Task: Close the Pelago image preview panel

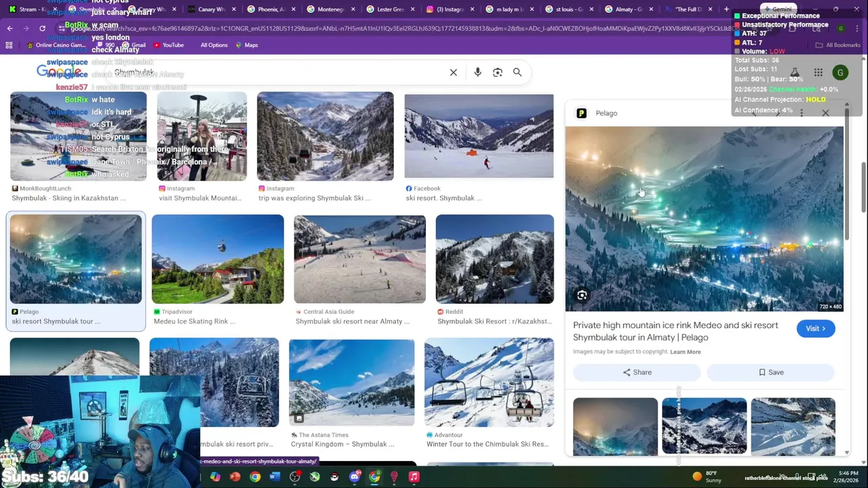Action: pos(825,113)
